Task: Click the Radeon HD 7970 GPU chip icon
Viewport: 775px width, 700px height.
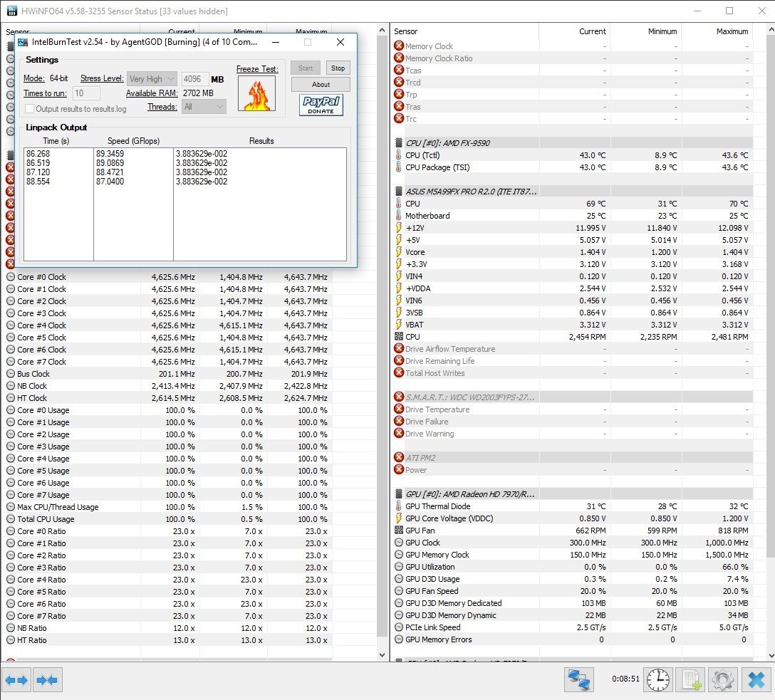Action: pos(398,494)
